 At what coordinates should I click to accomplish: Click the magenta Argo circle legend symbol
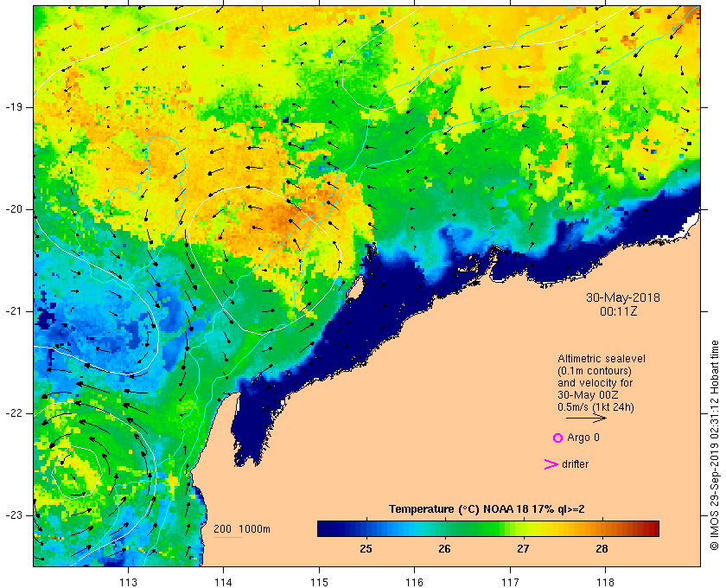click(557, 438)
